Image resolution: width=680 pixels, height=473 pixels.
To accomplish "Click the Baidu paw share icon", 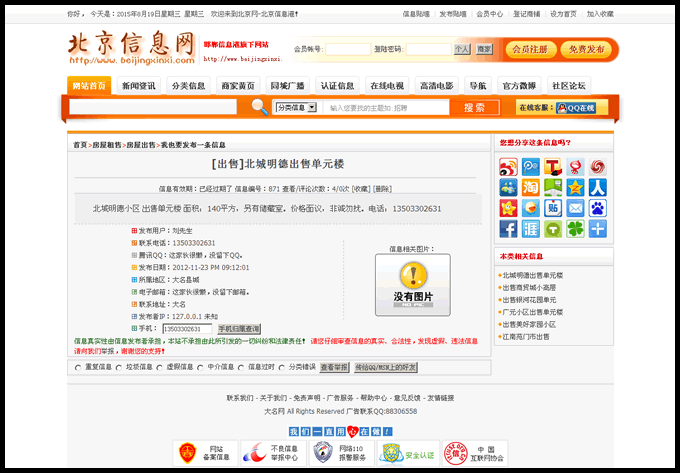I will (x=598, y=208).
